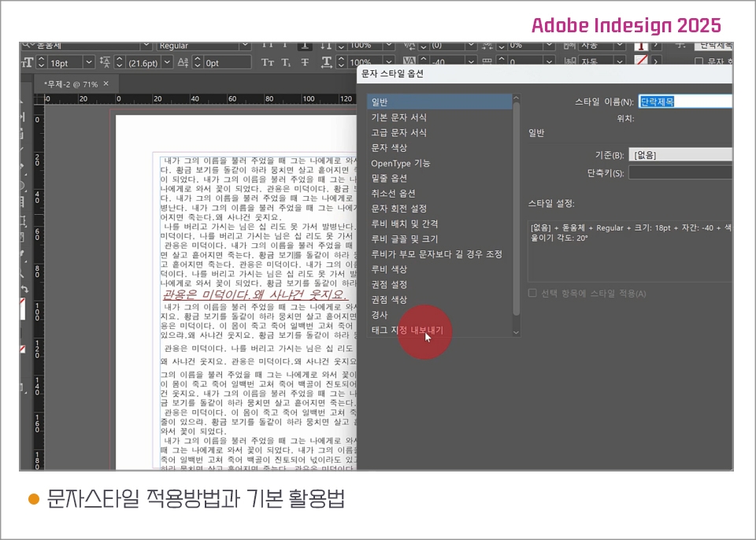Click the 스타일 설정 summary text box
Viewport: 756px width, 540px height.
pyautogui.click(x=630, y=250)
